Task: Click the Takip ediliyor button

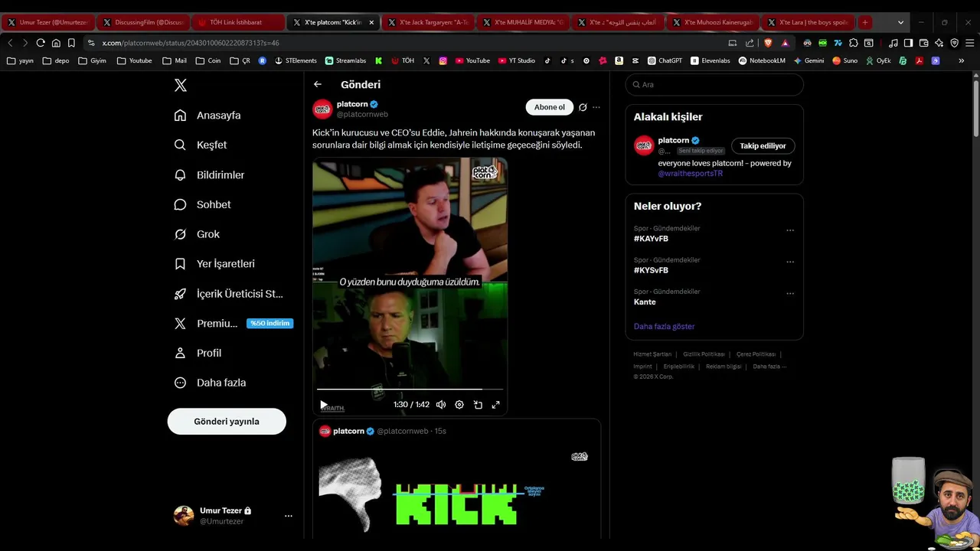Action: coord(763,145)
